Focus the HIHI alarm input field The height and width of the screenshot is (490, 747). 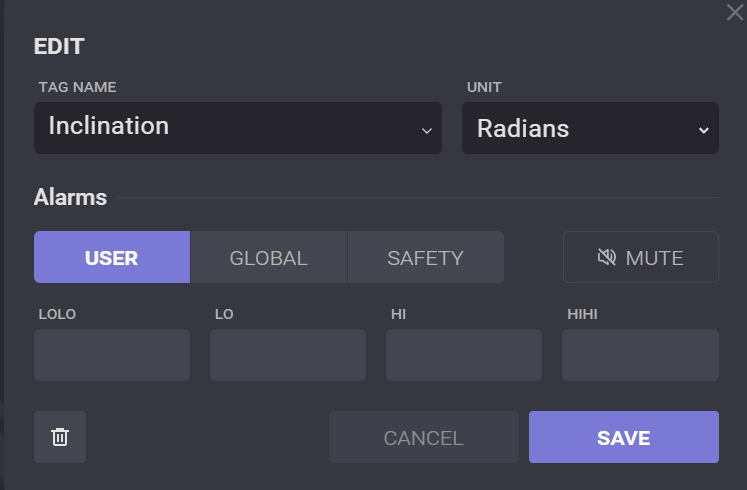click(x=640, y=355)
